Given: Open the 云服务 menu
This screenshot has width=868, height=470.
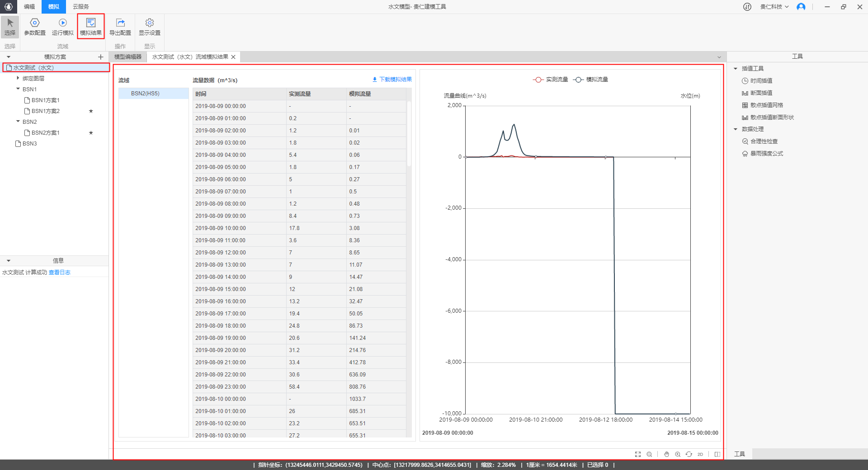Looking at the screenshot, I should click(x=81, y=7).
